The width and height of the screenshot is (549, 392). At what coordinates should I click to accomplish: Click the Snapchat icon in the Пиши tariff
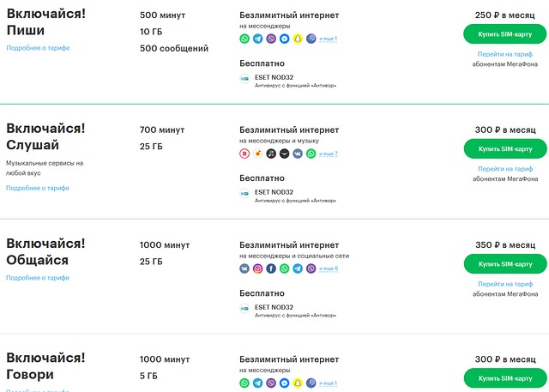pos(298,39)
